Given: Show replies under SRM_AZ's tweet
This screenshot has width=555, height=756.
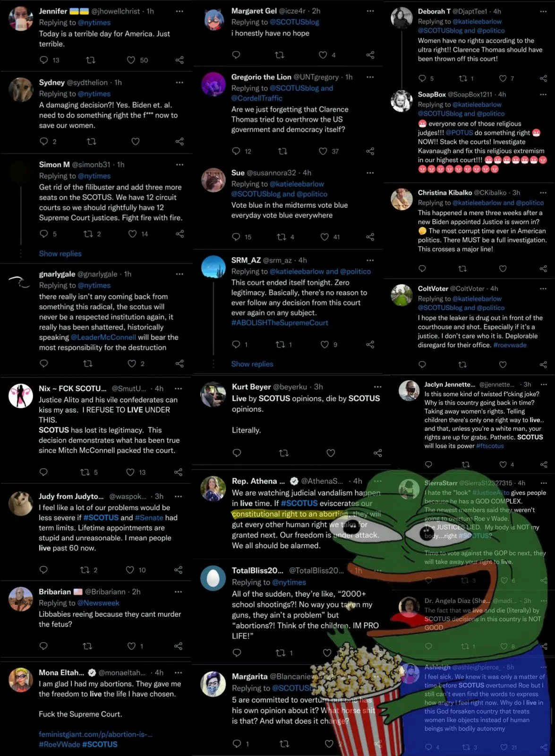Looking at the screenshot, I should tap(252, 364).
